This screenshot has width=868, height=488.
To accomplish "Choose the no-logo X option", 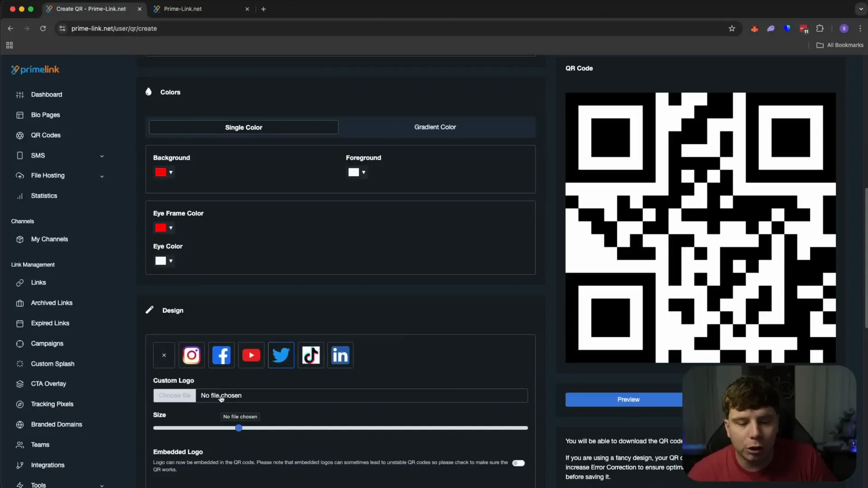I will 164,355.
